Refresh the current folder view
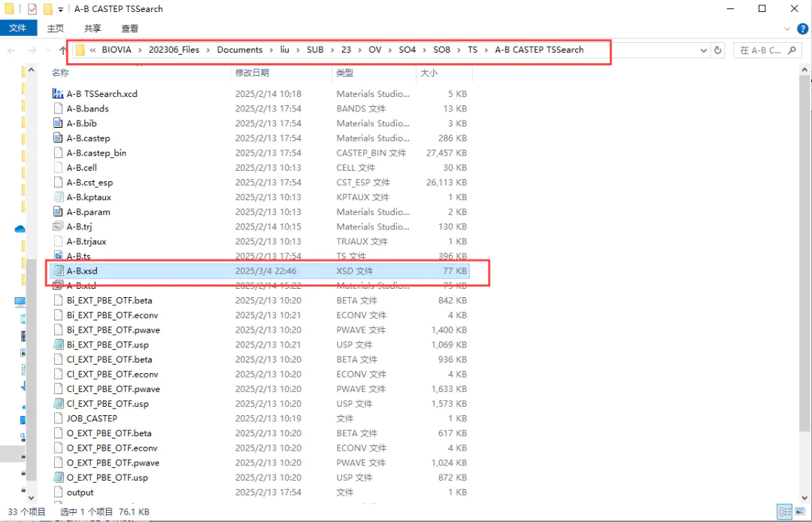Viewport: 812px width, 522px height. click(718, 50)
